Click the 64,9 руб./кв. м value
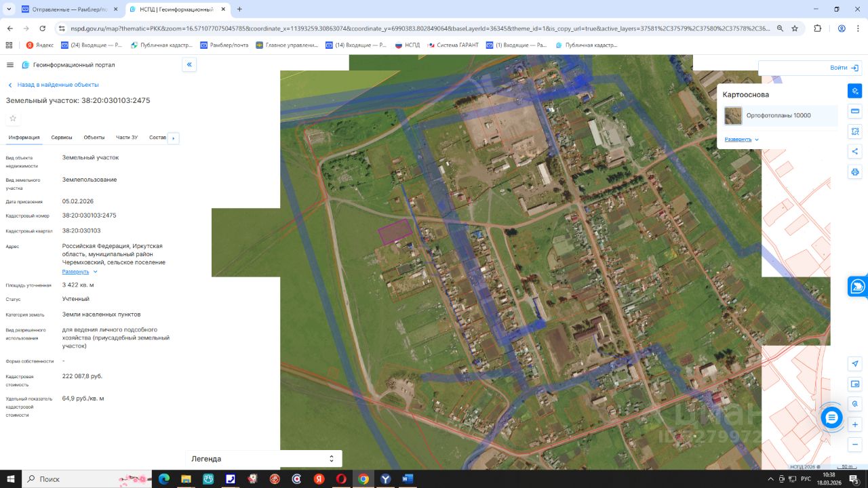 click(x=83, y=399)
